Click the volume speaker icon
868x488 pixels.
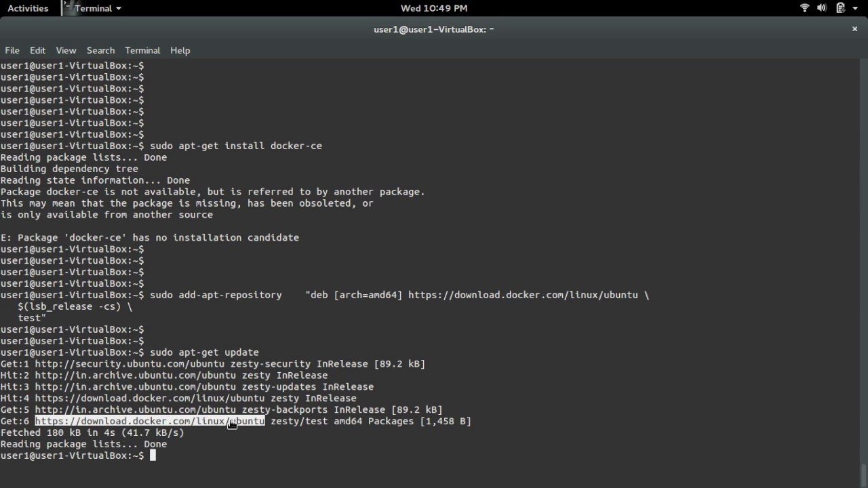822,8
